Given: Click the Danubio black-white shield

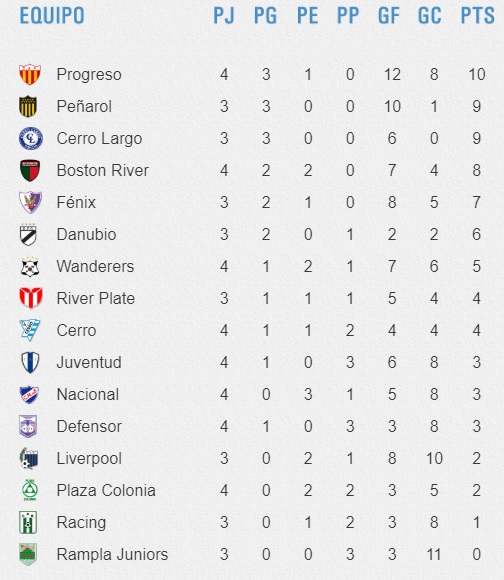Looking at the screenshot, I should [x=28, y=235].
